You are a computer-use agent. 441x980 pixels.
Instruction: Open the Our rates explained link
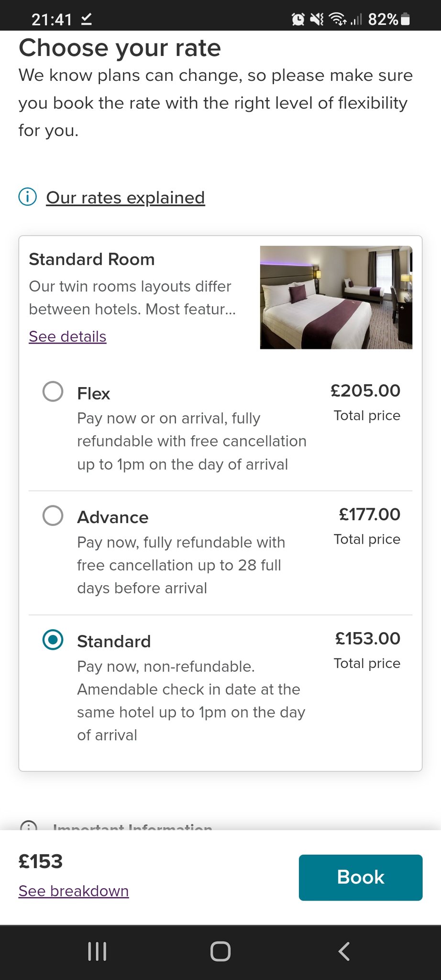click(x=125, y=198)
